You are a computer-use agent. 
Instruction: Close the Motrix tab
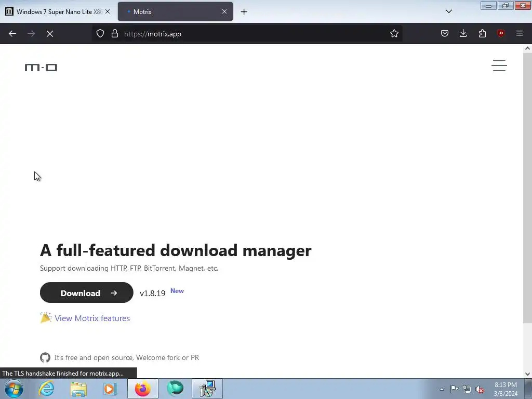click(224, 11)
